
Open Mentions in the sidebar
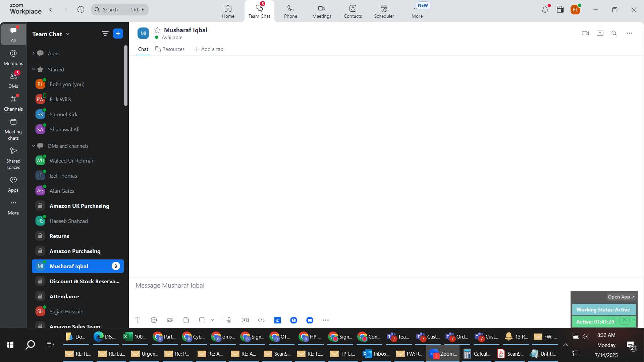click(13, 57)
